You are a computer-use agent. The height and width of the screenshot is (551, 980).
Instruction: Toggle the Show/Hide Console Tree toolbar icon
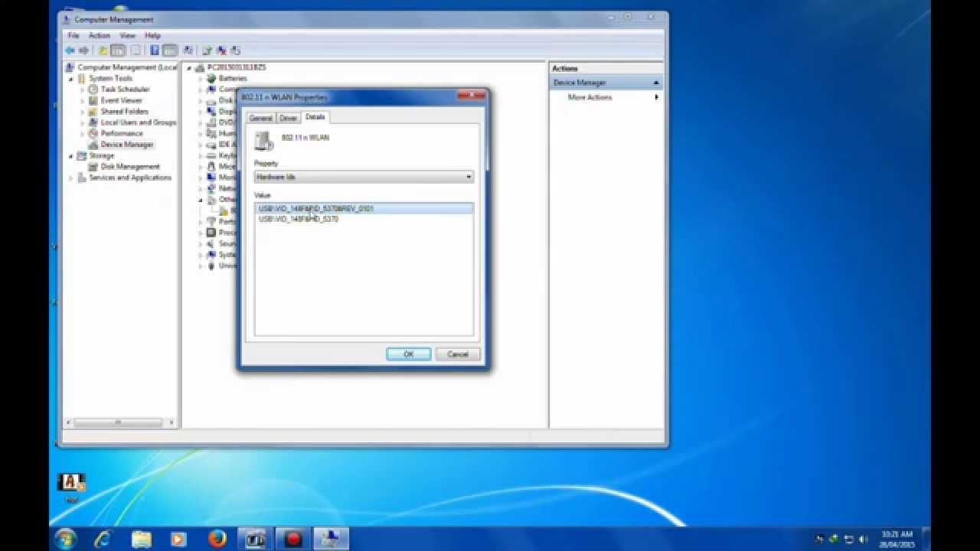118,51
